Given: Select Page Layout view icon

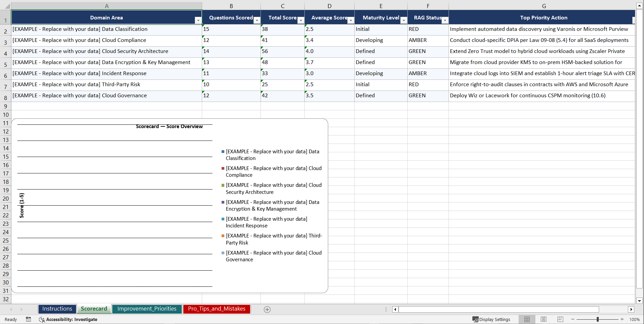Looking at the screenshot, I should click(543, 319).
